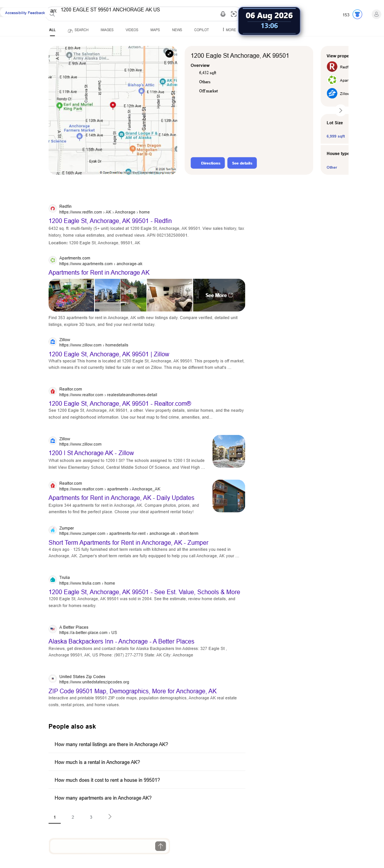Click Apartments.com icon in View property panel
Viewport: 384px width, 868px height.
click(x=332, y=80)
